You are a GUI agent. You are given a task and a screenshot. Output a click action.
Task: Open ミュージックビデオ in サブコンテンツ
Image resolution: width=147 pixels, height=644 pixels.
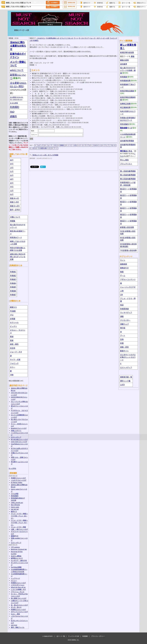click(128, 287)
